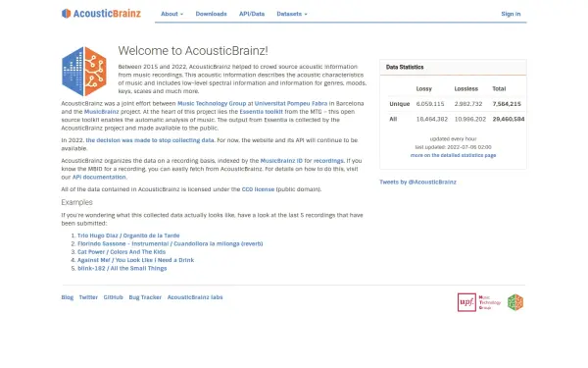Screen dimensions: 588x368
Task: Open the MusicBrainz ID link
Action: click(281, 161)
